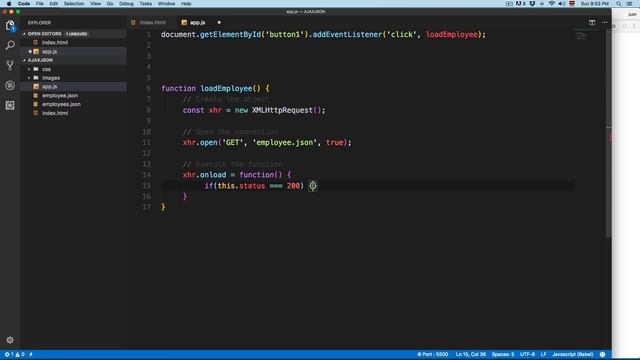The height and width of the screenshot is (360, 640).
Task: Open the View menu
Action: pos(96,4)
